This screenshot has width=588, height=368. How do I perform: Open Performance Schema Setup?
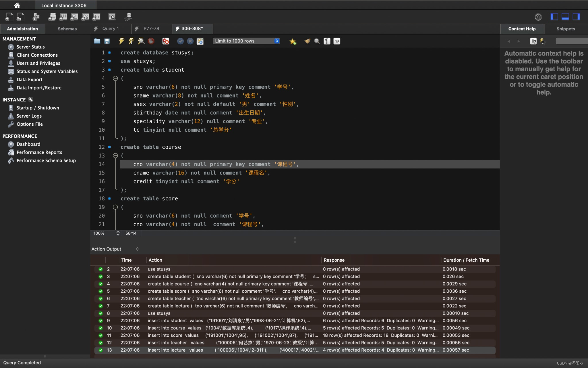click(x=46, y=160)
